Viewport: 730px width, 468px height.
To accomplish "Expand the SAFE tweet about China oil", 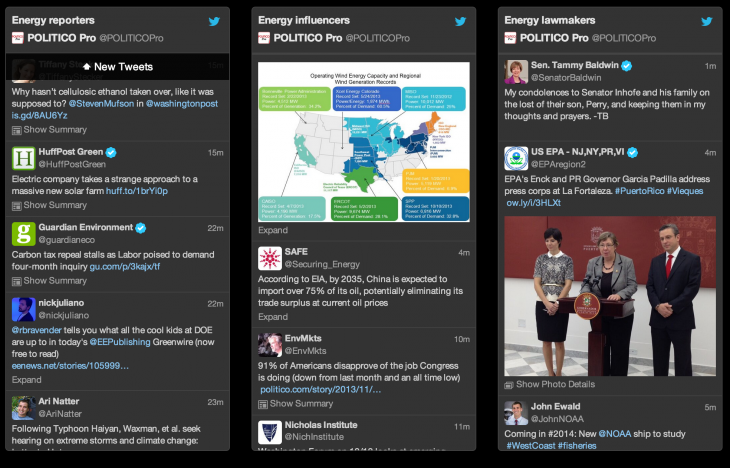I will (x=273, y=317).
